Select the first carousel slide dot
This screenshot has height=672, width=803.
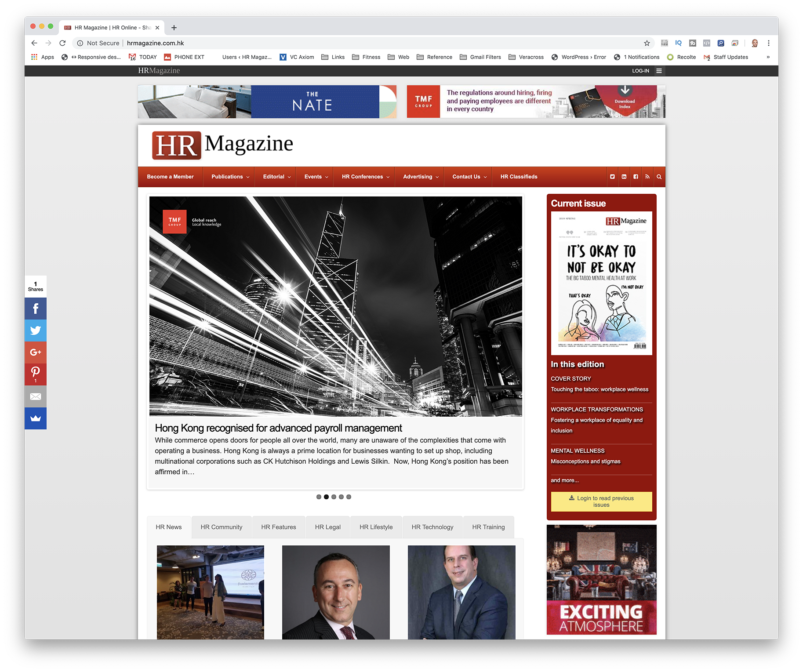pos(319,497)
